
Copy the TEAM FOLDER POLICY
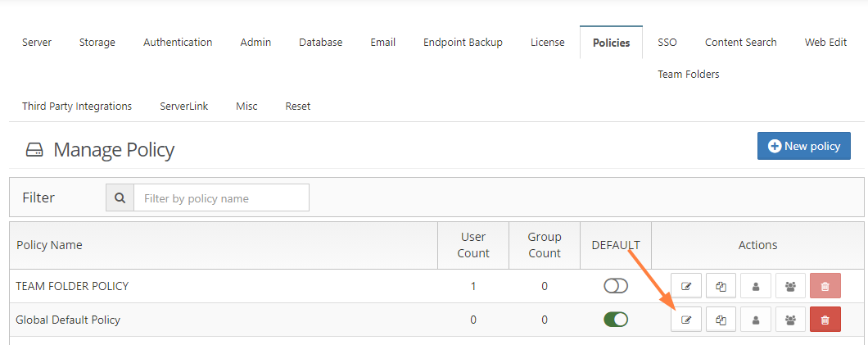721,286
